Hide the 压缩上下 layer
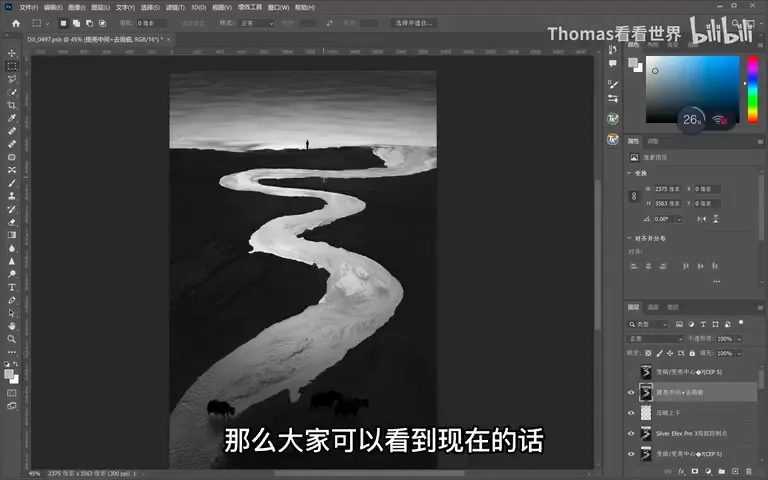The height and width of the screenshot is (480, 768). click(631, 413)
